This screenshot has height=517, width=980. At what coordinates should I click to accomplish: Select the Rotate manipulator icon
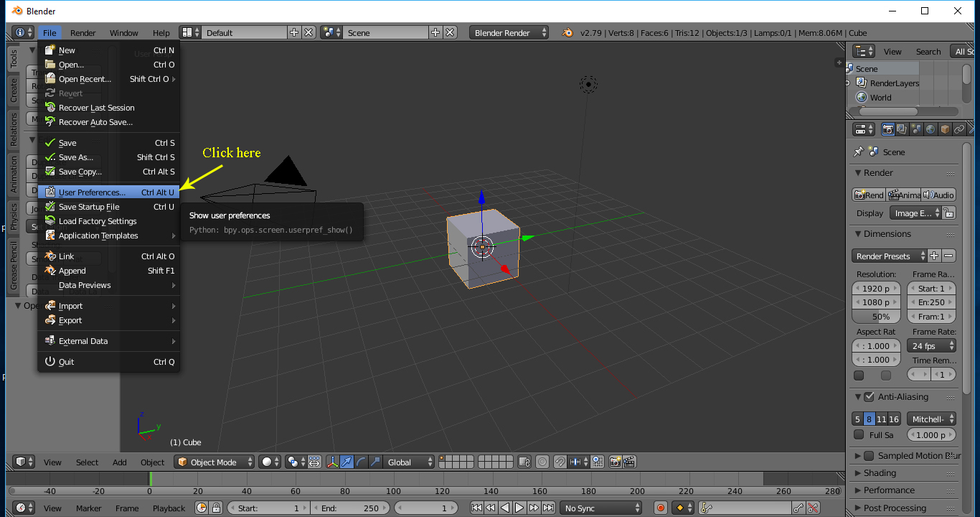click(x=361, y=462)
